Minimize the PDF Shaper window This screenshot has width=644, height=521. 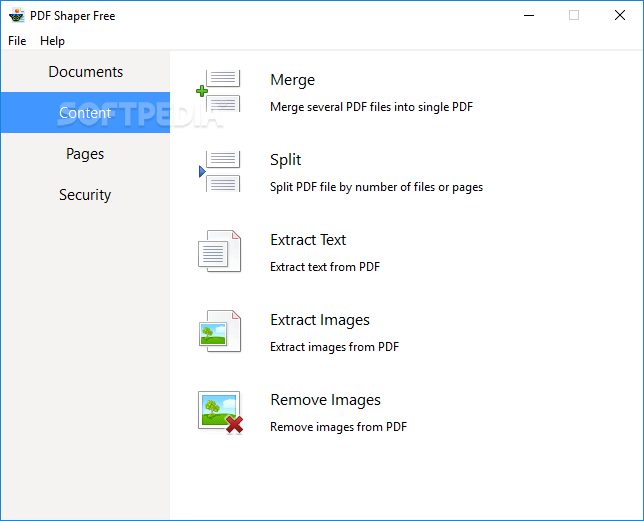point(529,16)
